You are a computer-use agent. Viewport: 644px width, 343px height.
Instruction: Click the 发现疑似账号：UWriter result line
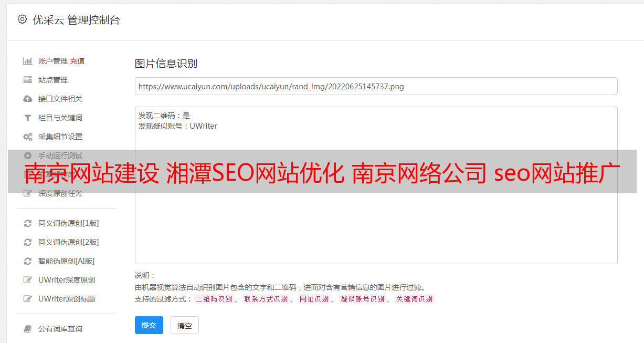[178, 126]
